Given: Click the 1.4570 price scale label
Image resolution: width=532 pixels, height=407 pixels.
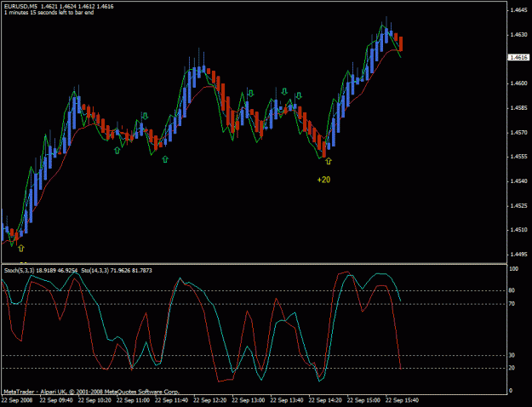Looking at the screenshot, I should [x=518, y=132].
